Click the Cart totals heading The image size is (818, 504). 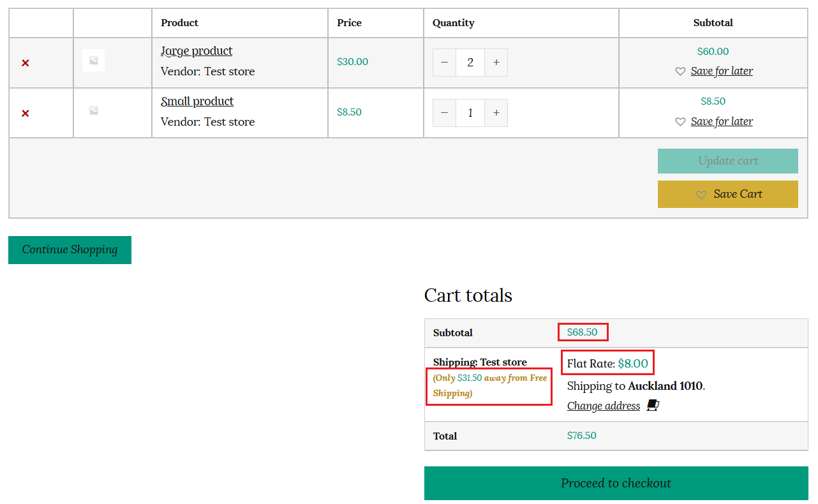click(468, 295)
